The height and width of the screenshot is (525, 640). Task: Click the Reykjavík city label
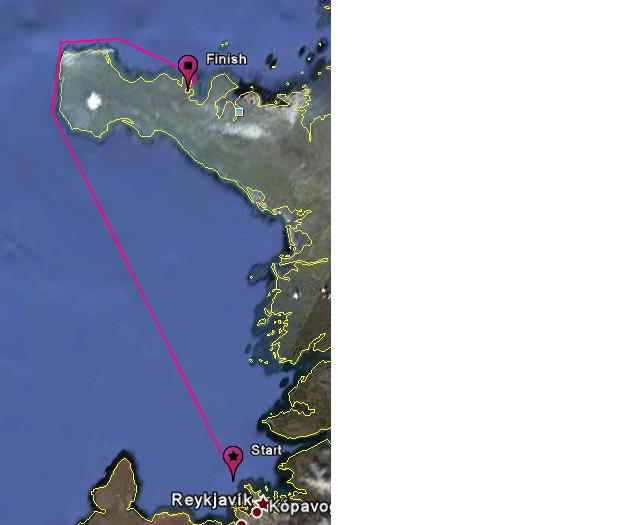coord(211,500)
